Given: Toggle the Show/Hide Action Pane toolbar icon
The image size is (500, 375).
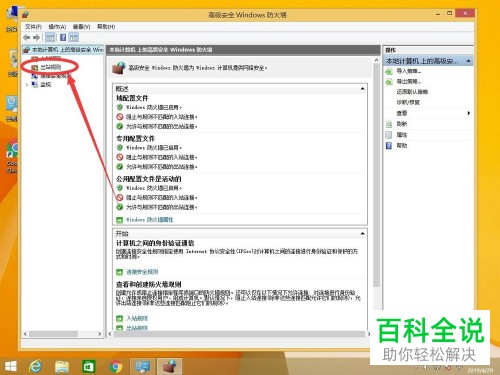Looking at the screenshot, I should 74,37.
